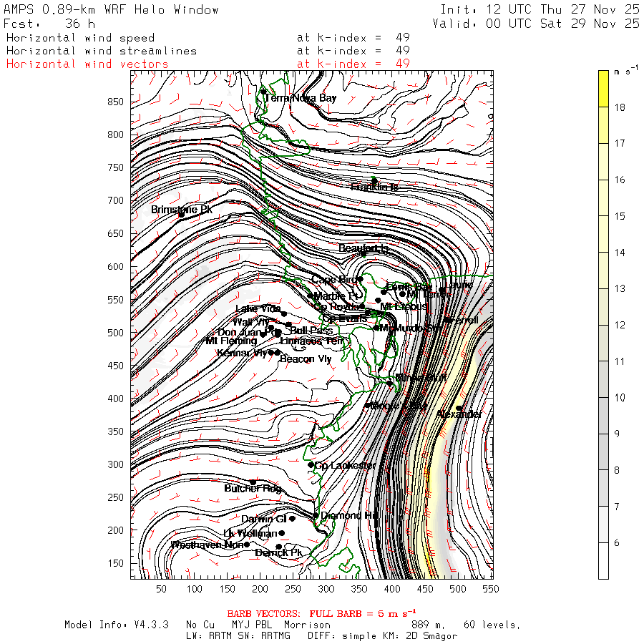Click the 'McMurdo Stn' station label
The image size is (644, 644).
(x=411, y=328)
